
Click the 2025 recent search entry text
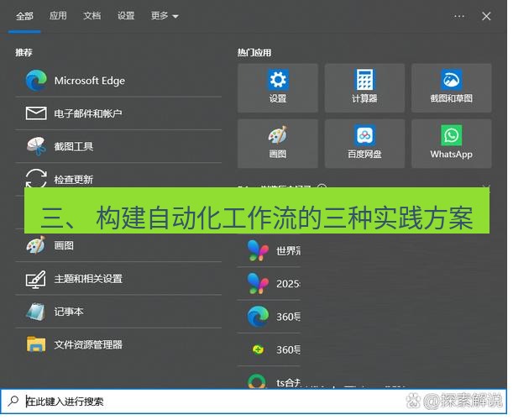click(x=288, y=284)
